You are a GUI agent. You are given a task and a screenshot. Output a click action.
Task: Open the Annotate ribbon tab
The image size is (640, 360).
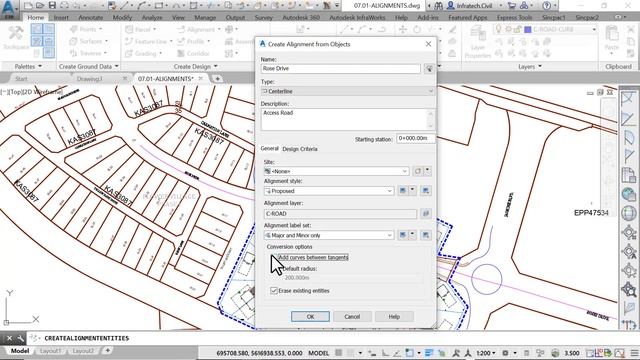(x=91, y=18)
